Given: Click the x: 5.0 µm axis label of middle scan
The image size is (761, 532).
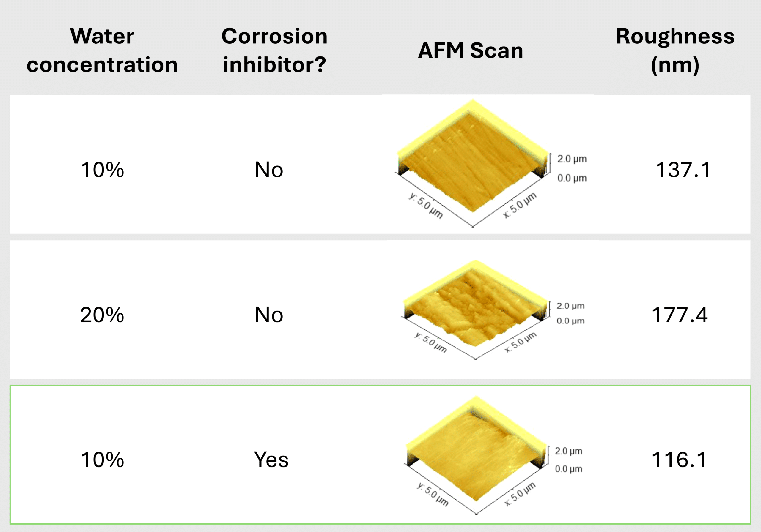Looking at the screenshot, I should click(x=521, y=342).
